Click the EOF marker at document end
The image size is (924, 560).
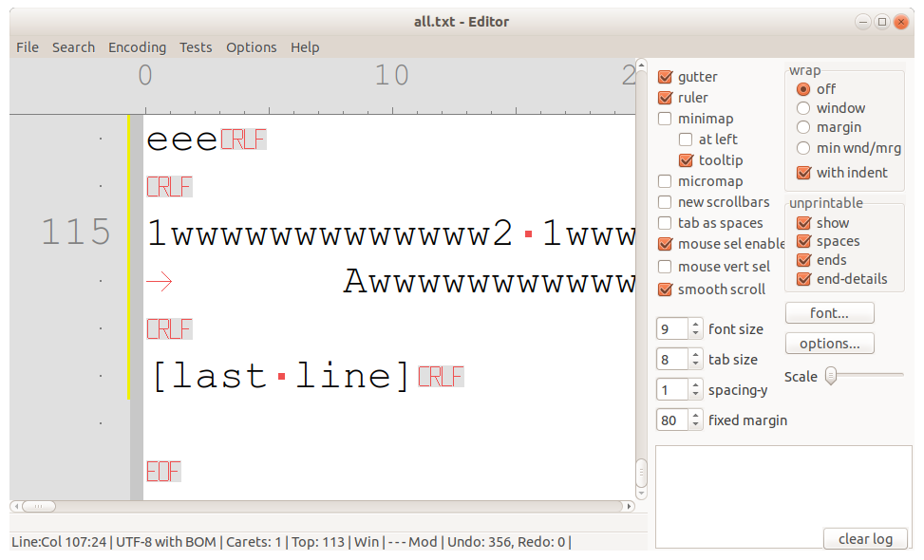pyautogui.click(x=162, y=471)
